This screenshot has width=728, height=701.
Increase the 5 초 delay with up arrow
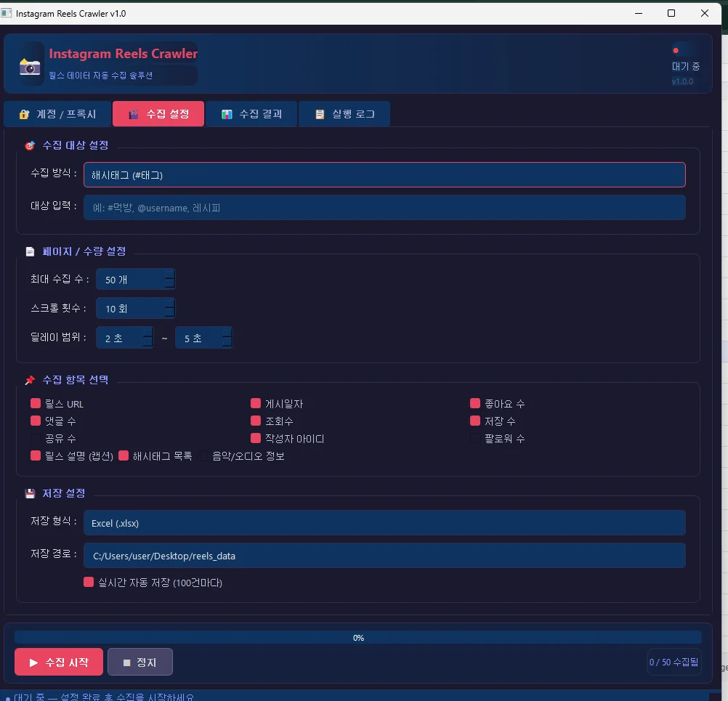(227, 333)
